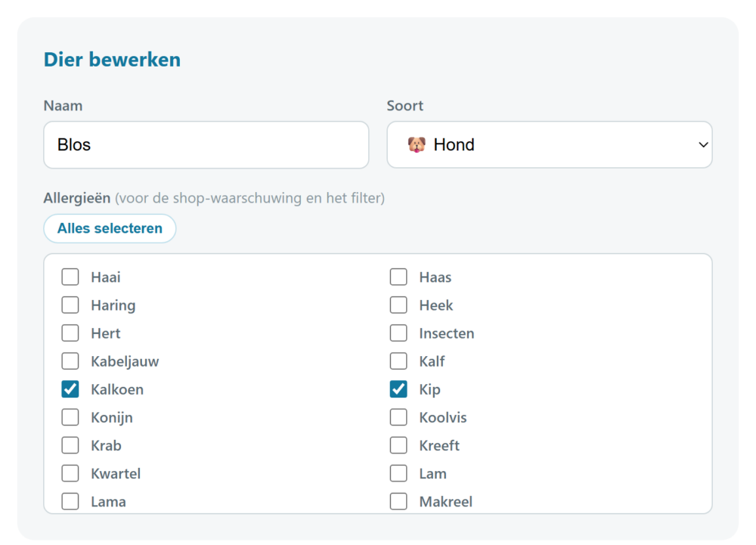Open the Hond species combo box
The height and width of the screenshot is (545, 756).
point(549,144)
